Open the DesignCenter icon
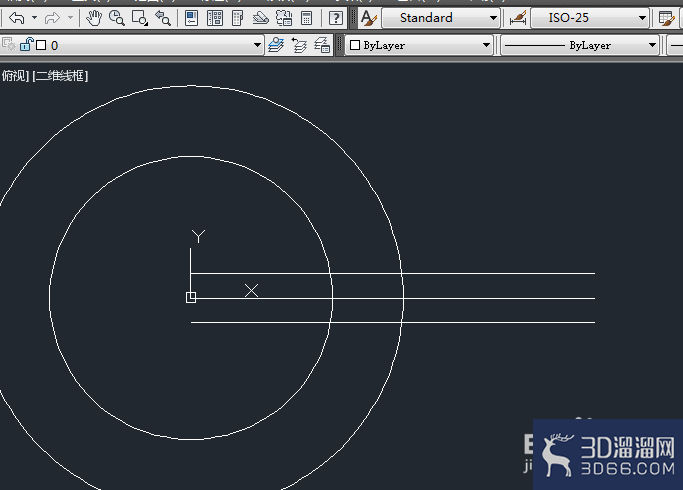This screenshot has height=490, width=683. point(215,18)
